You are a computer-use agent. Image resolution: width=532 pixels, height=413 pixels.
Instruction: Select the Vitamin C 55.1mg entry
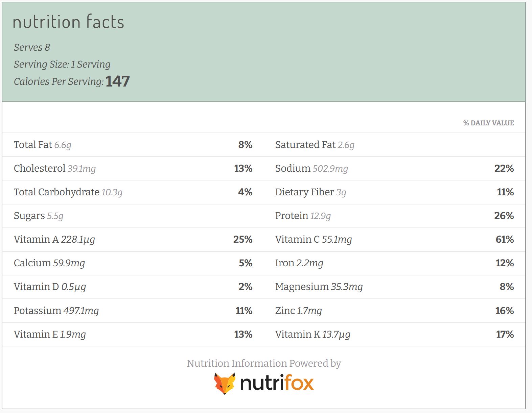(x=313, y=240)
